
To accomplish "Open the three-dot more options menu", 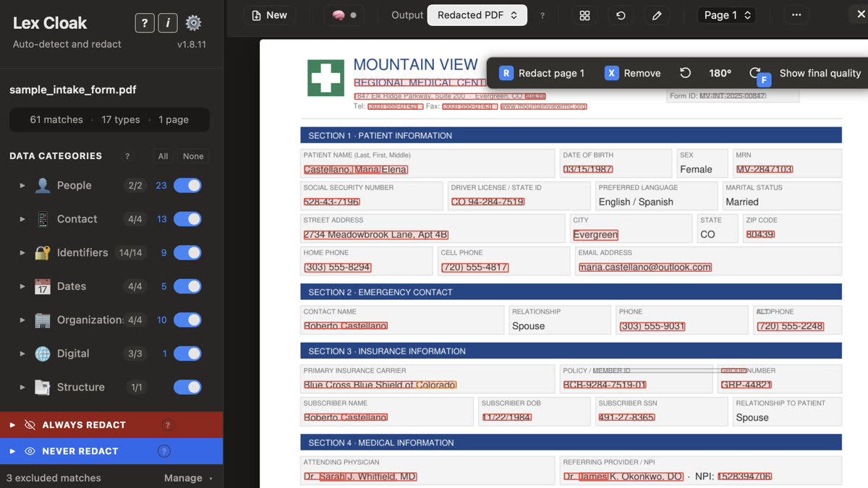I will (x=796, y=15).
